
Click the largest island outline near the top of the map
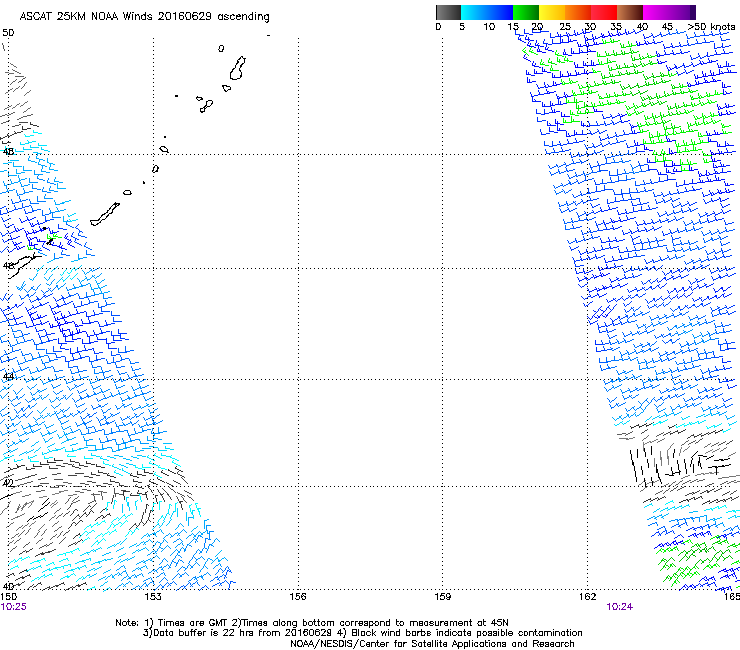coord(238,68)
